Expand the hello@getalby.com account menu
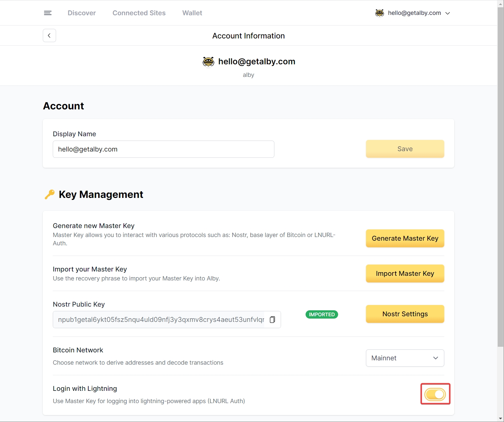The image size is (504, 422). coord(447,13)
